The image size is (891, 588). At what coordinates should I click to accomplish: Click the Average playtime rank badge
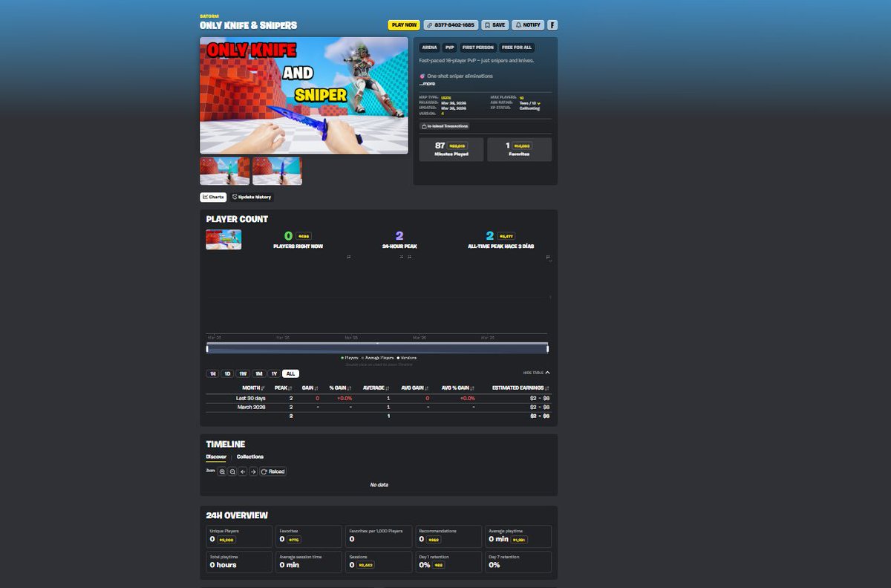coord(519,540)
